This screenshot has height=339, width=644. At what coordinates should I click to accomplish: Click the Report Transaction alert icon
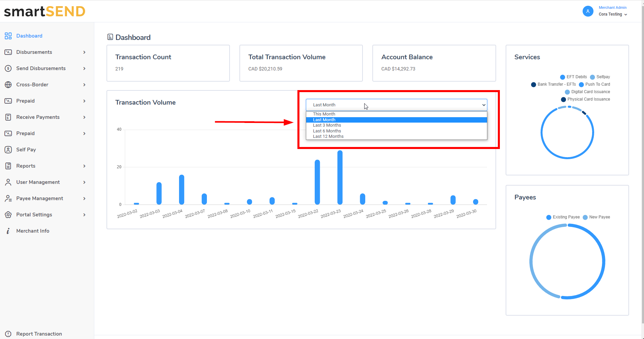coord(8,334)
